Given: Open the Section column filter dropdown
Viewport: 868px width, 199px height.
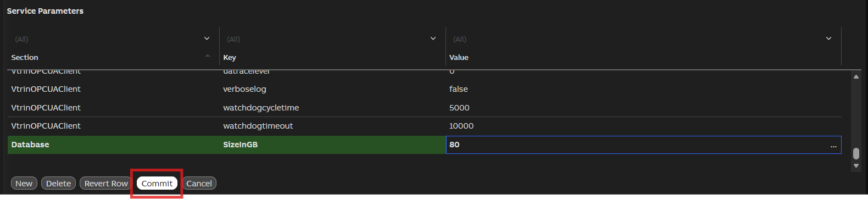Looking at the screenshot, I should 207,38.
